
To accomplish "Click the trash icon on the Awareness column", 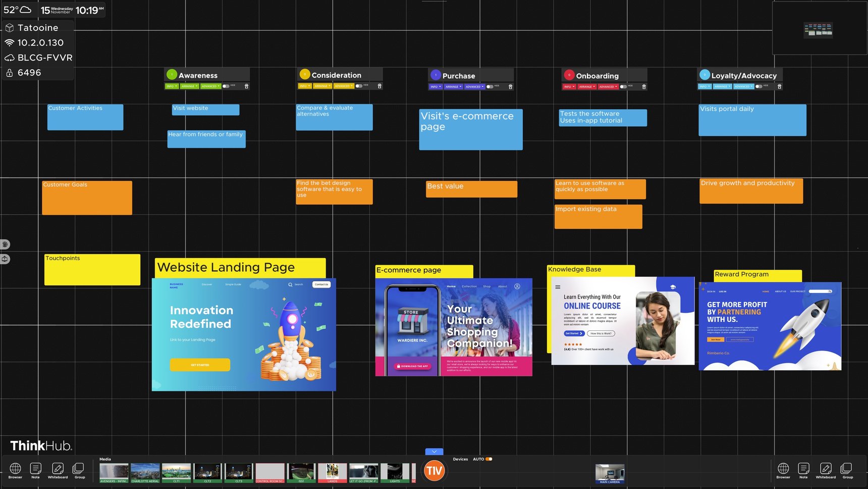I will (246, 86).
